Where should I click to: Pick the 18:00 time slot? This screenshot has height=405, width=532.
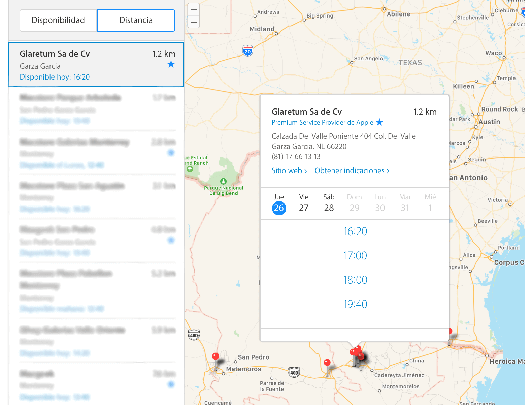coord(355,280)
